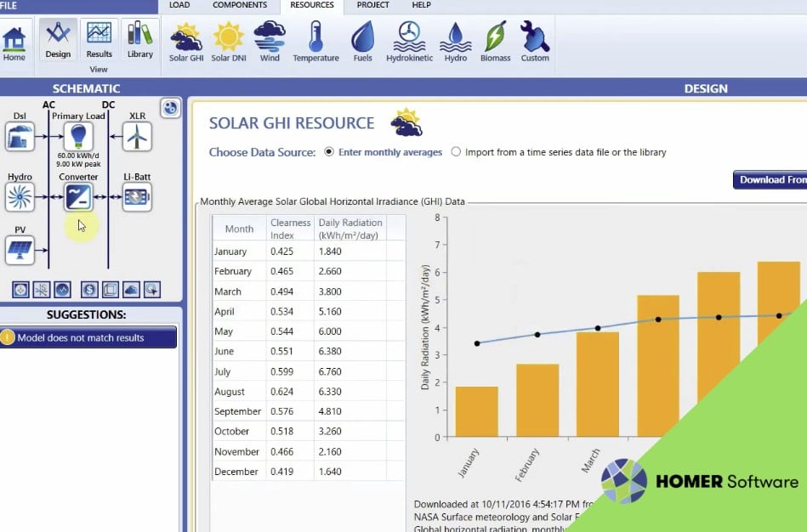Click the February bar in chart
The image size is (807, 532).
point(537,400)
